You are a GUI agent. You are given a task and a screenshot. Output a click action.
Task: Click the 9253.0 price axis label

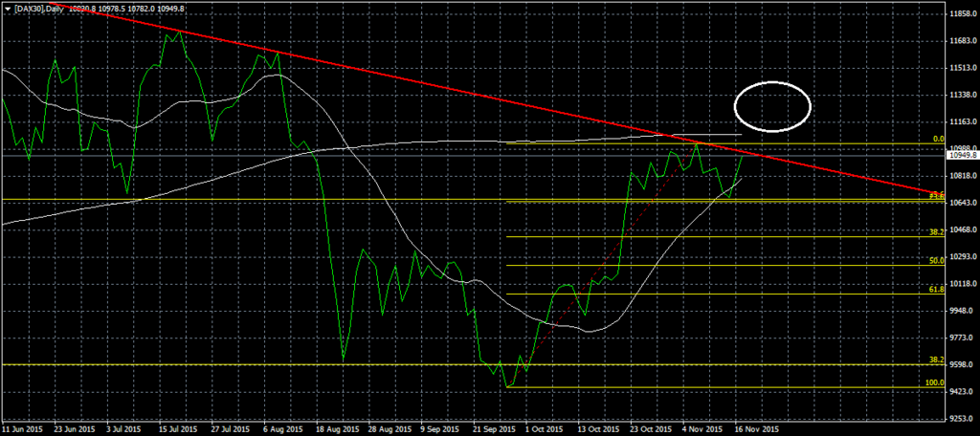961,418
